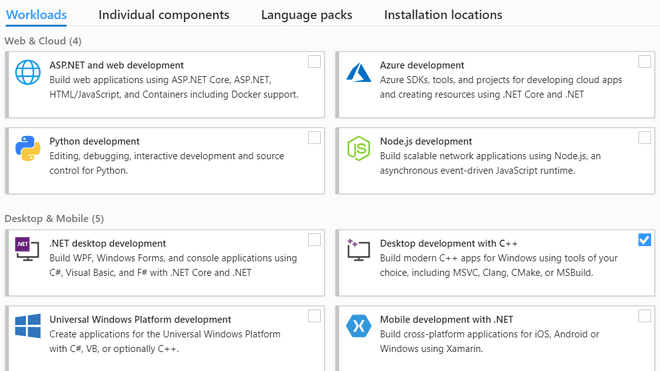Screen dimensions: 660x371
Task: Tick the Python development checkbox
Action: tap(314, 138)
